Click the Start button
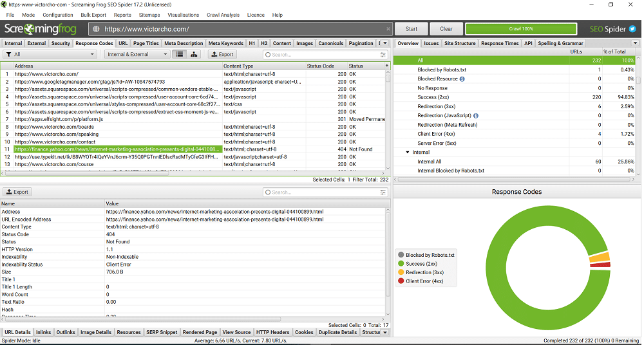This screenshot has height=345, width=644. 411,29
